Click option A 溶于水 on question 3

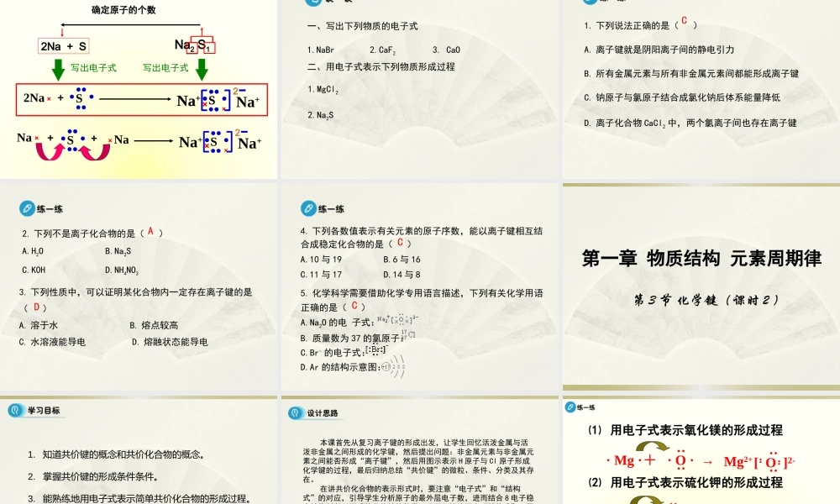pos(38,323)
